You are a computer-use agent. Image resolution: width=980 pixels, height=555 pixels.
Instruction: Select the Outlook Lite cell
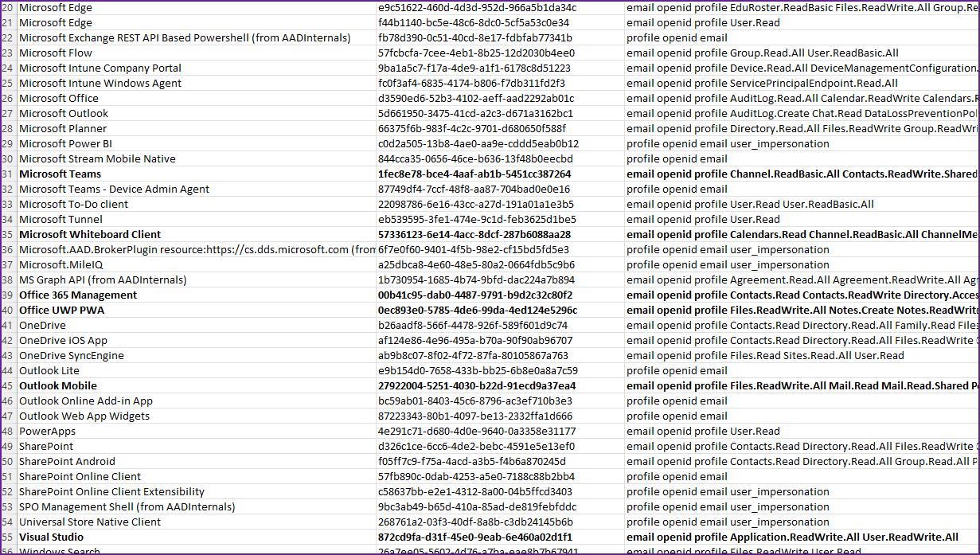197,371
